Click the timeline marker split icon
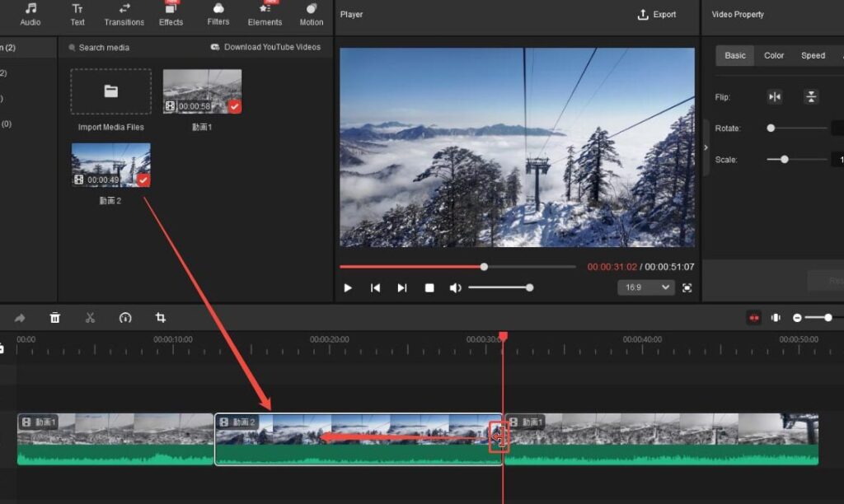This screenshot has height=504, width=844. (776, 318)
